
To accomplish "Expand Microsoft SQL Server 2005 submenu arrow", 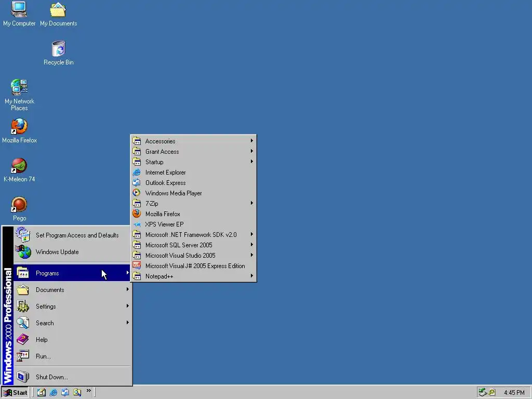I will [252, 245].
